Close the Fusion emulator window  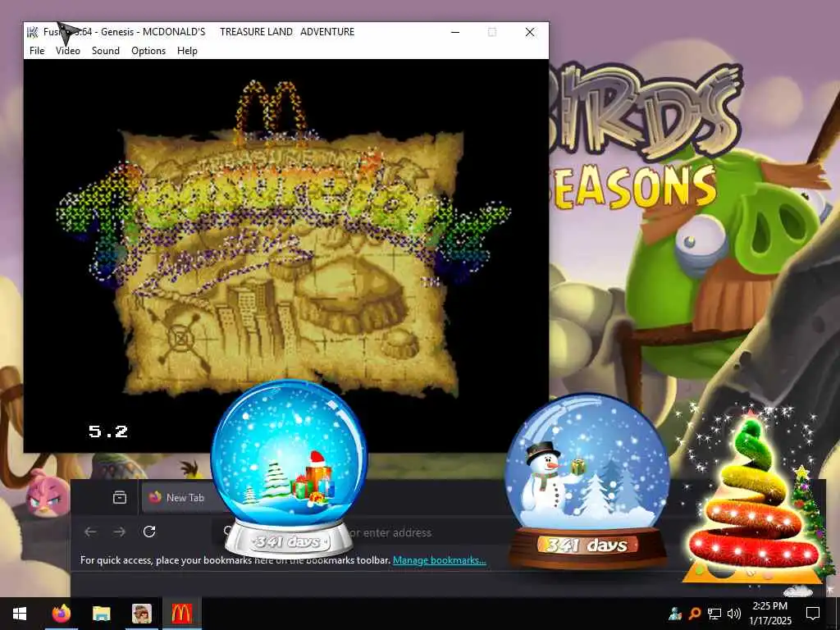(530, 32)
